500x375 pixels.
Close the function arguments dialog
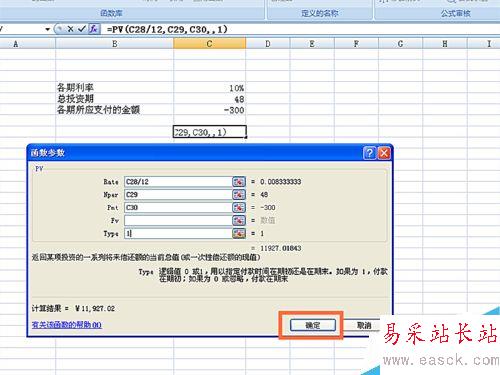tap(384, 153)
